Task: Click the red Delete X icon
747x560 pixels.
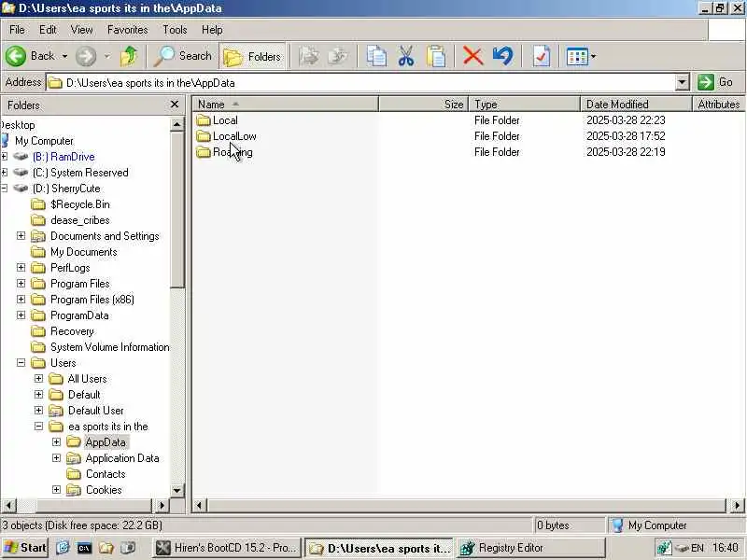Action: point(472,56)
